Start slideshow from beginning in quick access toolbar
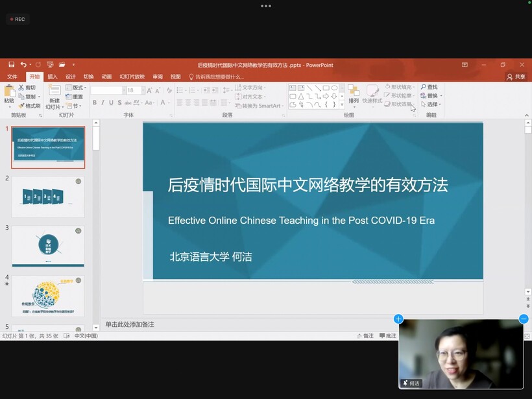This screenshot has width=532, height=399. (50, 64)
